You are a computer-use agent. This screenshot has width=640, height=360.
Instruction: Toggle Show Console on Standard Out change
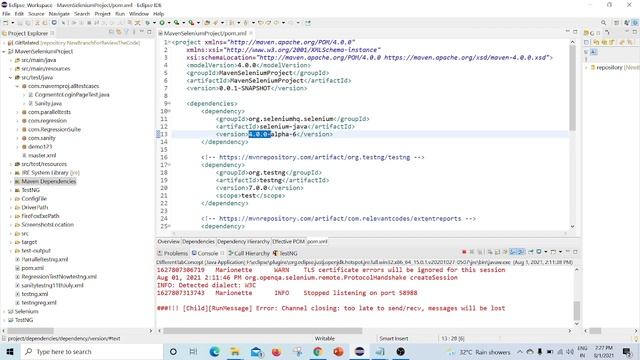pos(513,252)
